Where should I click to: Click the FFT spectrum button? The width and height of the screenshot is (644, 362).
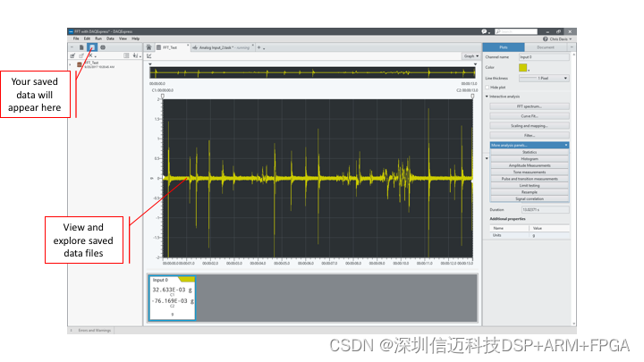coord(529,106)
